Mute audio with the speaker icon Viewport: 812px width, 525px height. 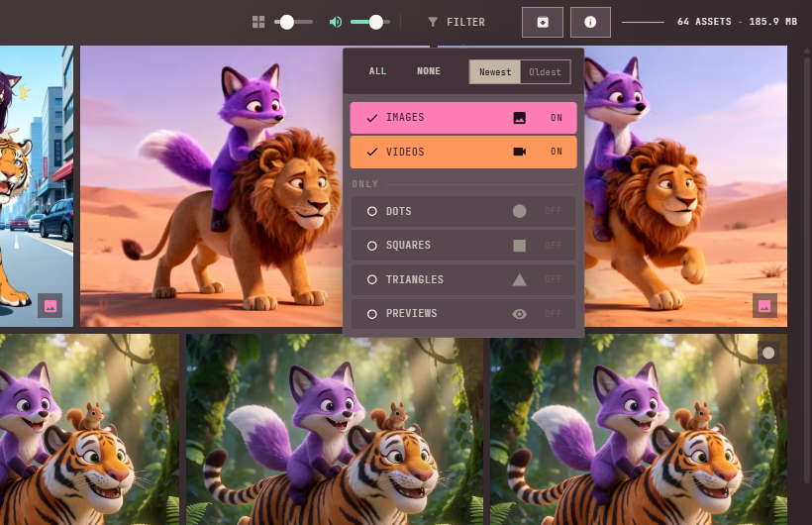336,22
